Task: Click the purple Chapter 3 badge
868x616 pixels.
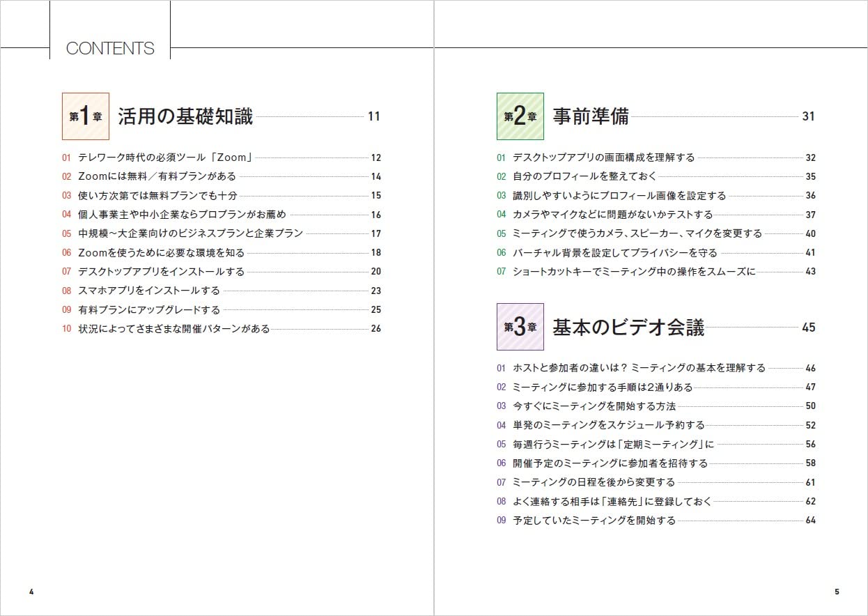Action: point(520,327)
